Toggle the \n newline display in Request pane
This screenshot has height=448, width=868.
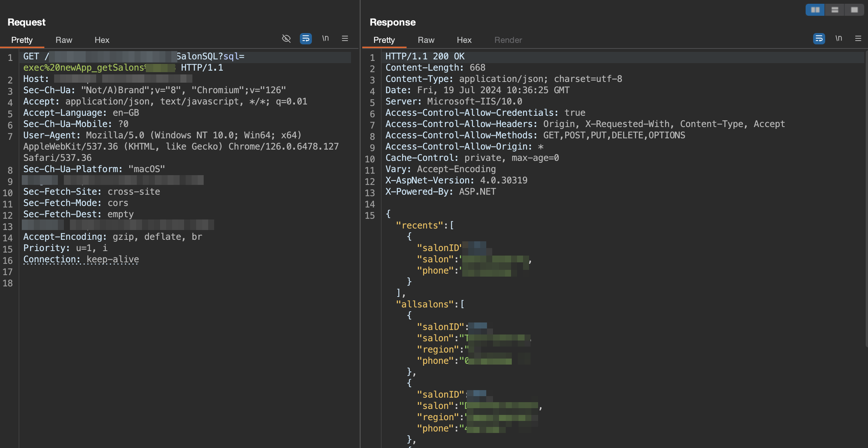(325, 38)
